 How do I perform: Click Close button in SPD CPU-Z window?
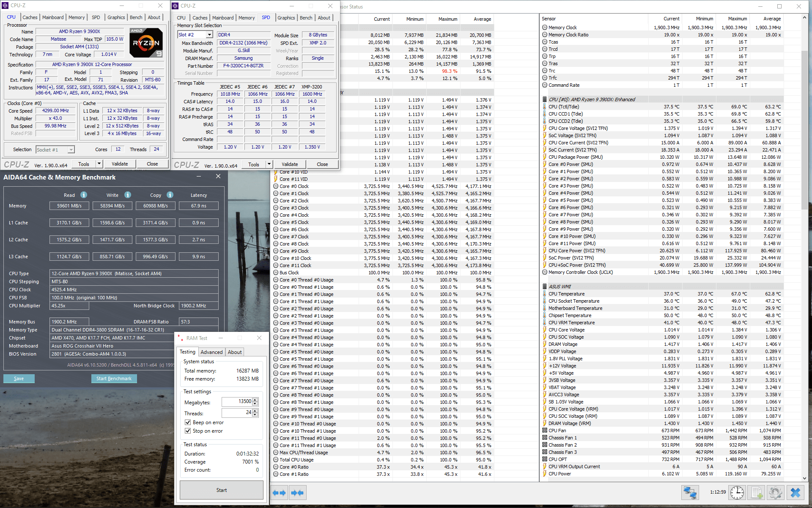322,164
